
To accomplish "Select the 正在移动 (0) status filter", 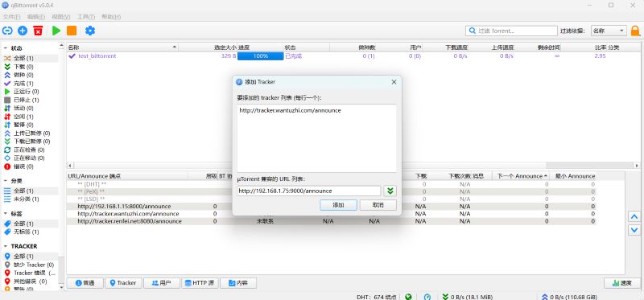I will pyautogui.click(x=30, y=158).
